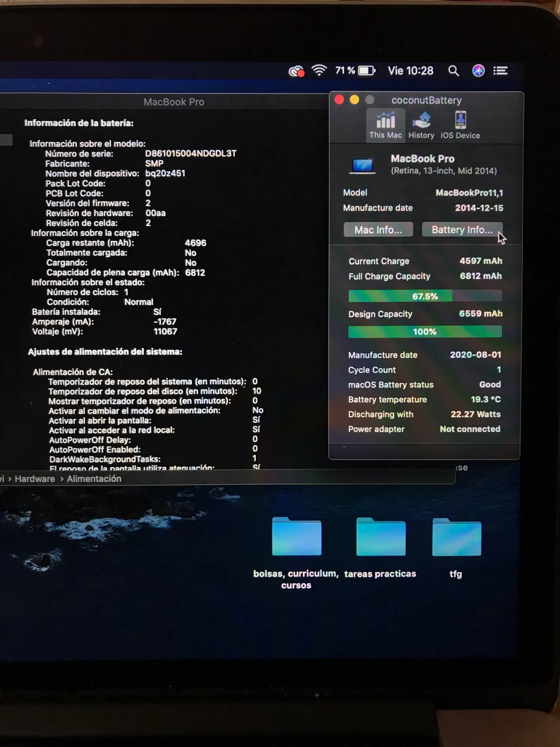
Task: Click the macOS Battery status Good value
Action: pyautogui.click(x=490, y=384)
